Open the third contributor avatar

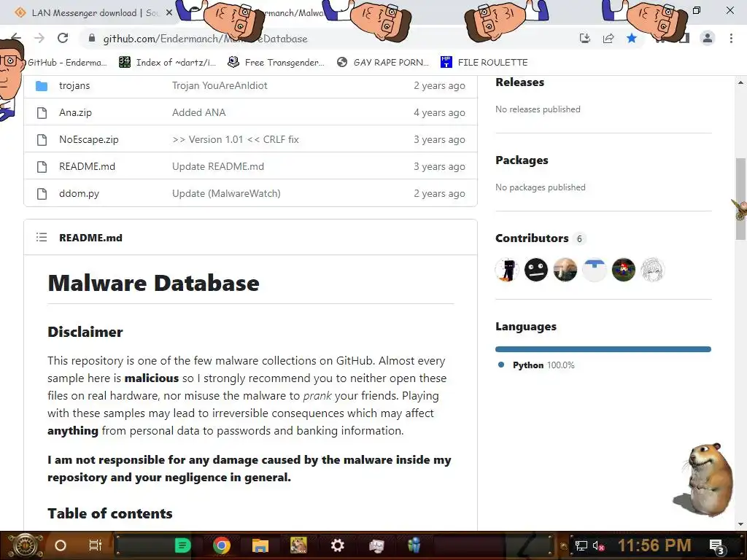pos(565,270)
